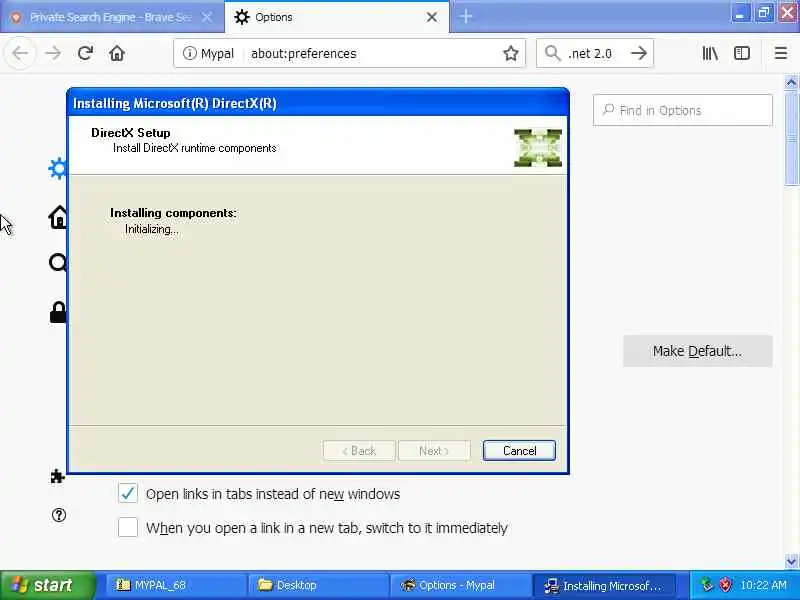This screenshot has height=600, width=800.
Task: Open a new tab with plus button
Action: tap(466, 17)
